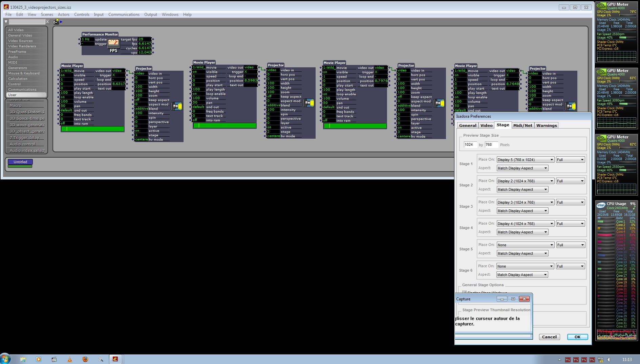
Task: Switch to the Video preferences tab
Action: [x=486, y=126]
